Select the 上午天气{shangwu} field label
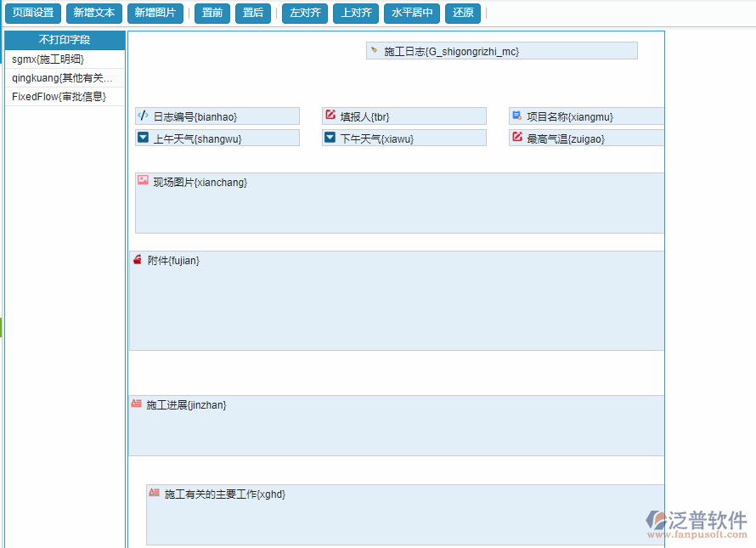Screen dimensions: 756x548 click(197, 139)
